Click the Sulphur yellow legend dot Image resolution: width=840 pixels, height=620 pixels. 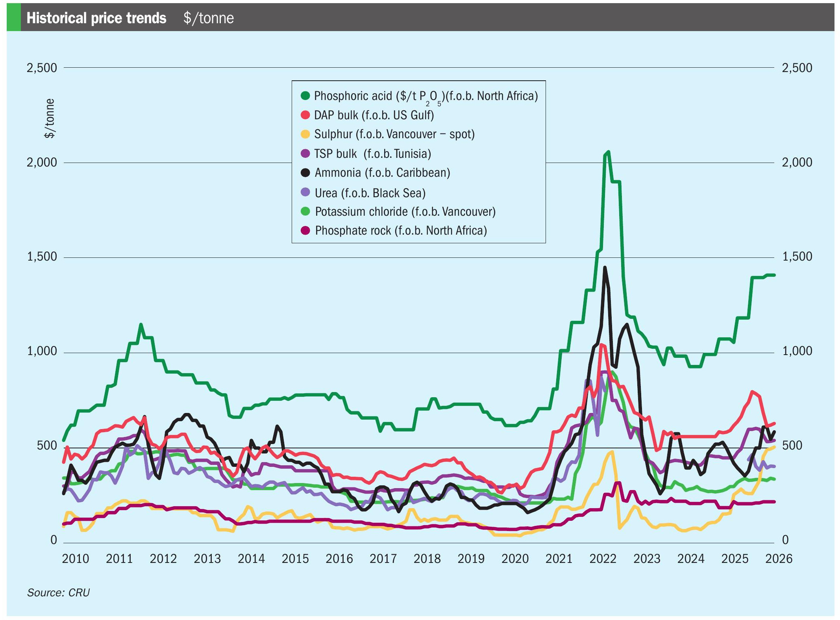coord(305,134)
